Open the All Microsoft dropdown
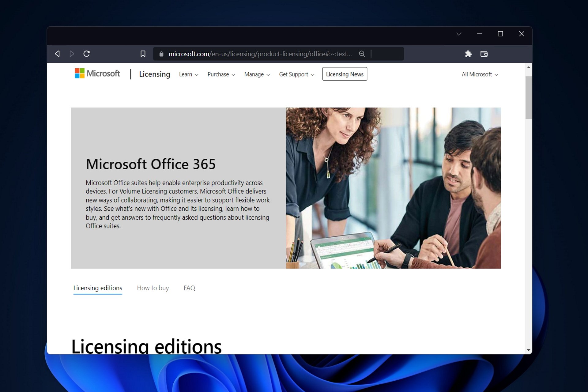 480,74
